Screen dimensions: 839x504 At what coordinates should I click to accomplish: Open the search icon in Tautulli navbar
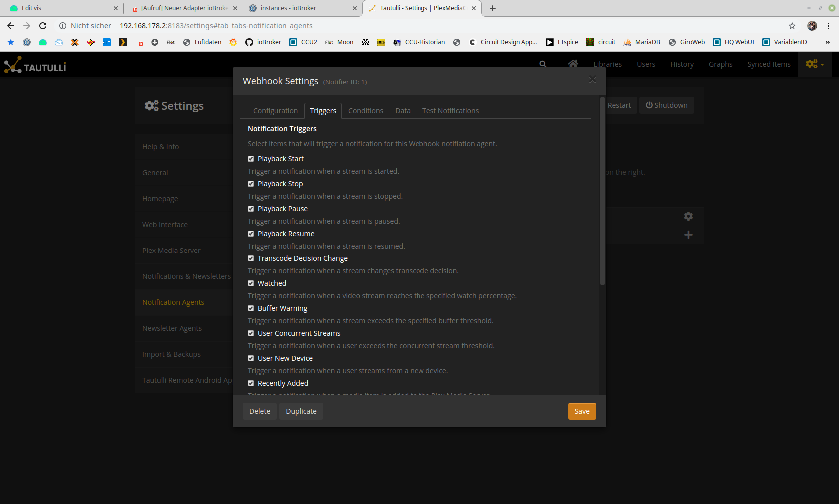(x=543, y=64)
